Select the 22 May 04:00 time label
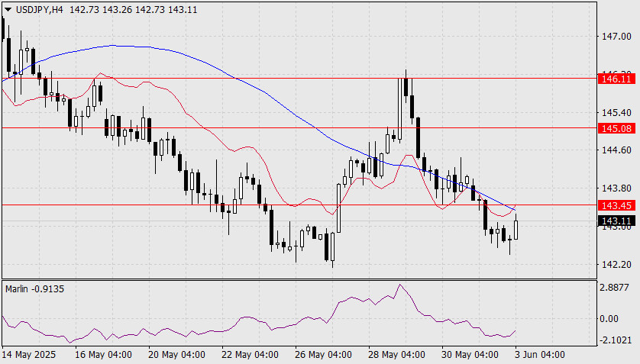Viewport: 640px width, 364px height. pos(251,355)
